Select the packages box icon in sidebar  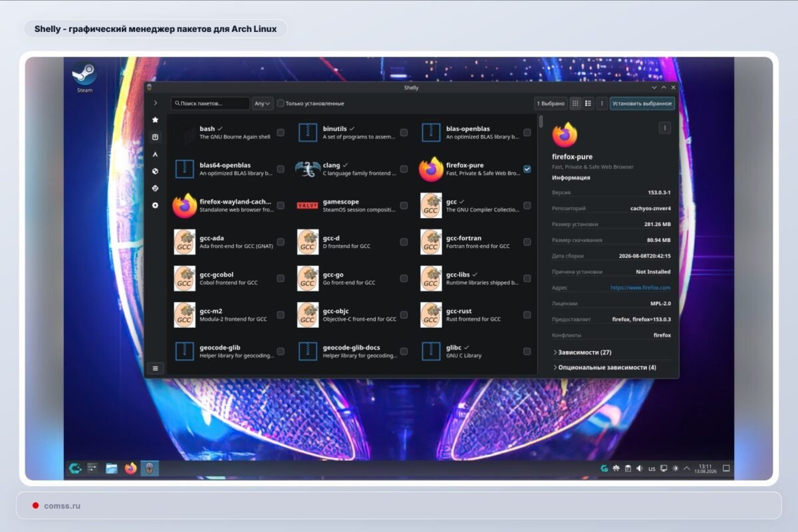(155, 137)
